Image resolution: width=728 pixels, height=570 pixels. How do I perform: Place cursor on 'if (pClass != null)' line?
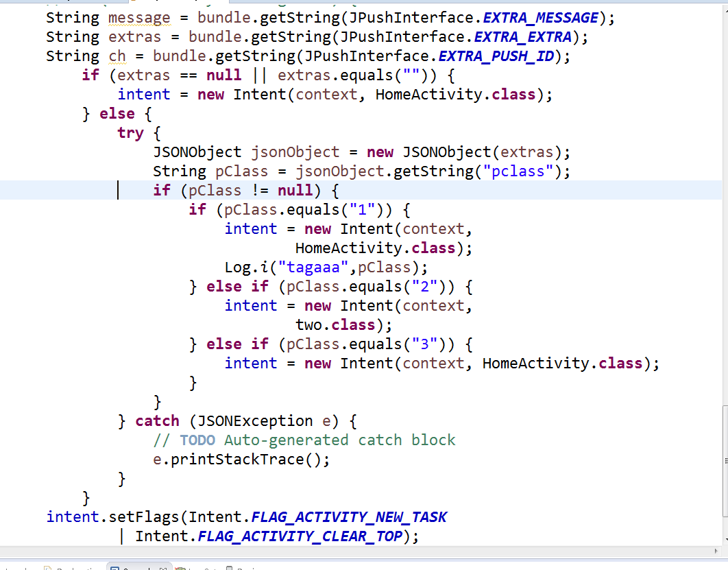[x=361, y=191]
